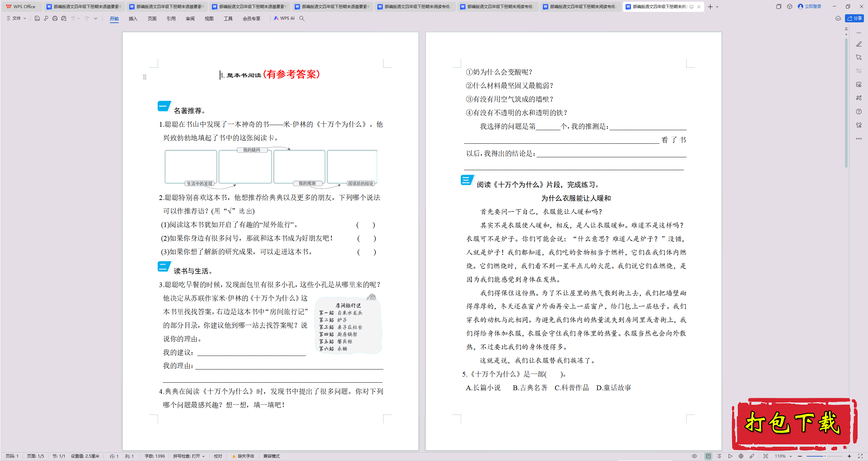Viewport: 868px width, 461px height.
Task: Open the 会员专享 ribbon tab
Action: coord(252,19)
